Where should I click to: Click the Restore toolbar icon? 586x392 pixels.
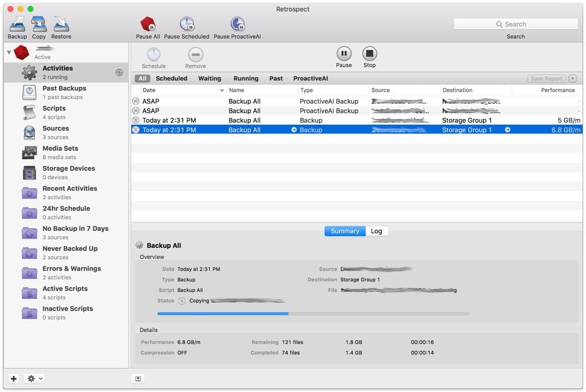(61, 24)
